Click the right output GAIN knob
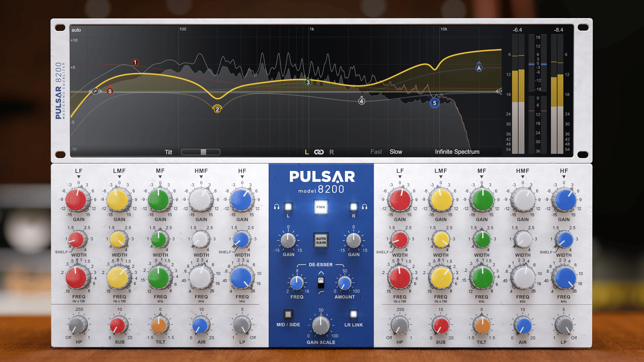The width and height of the screenshot is (644, 362). [x=354, y=240]
